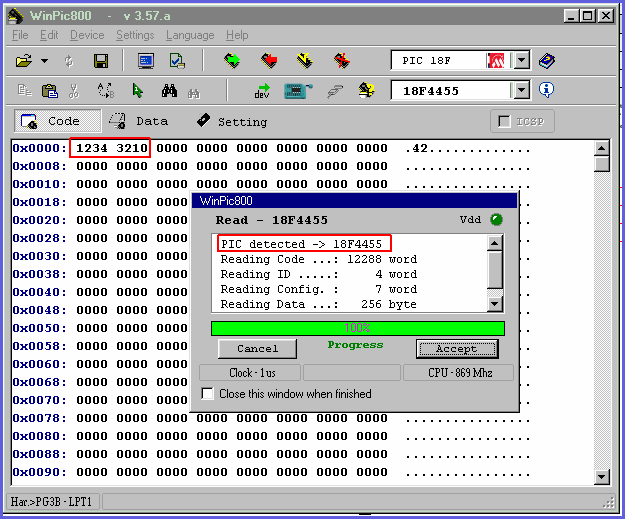Open the Help menu
Image resolution: width=625 pixels, height=519 pixels.
coord(237,35)
